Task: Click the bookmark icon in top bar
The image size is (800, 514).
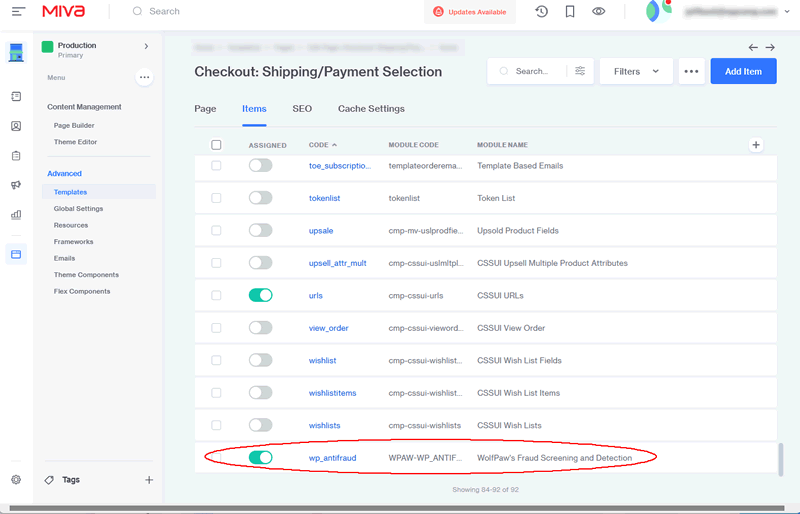Action: 570,11
